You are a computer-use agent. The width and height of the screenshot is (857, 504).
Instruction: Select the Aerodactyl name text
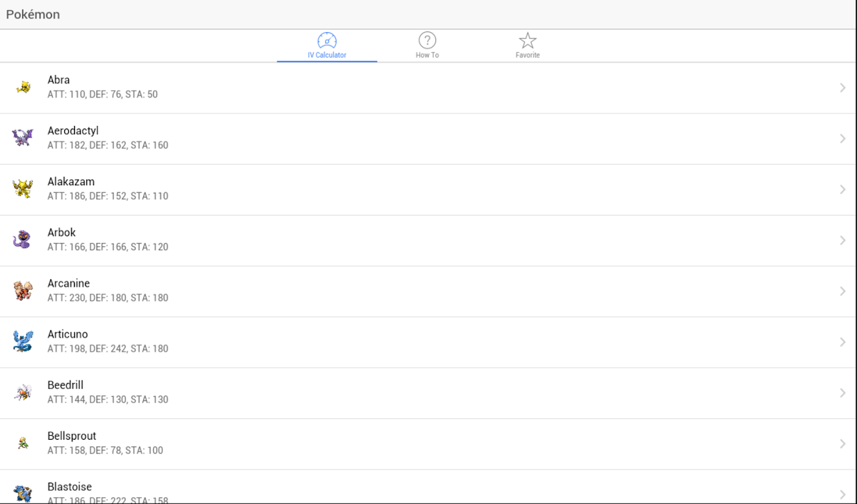[x=73, y=130]
